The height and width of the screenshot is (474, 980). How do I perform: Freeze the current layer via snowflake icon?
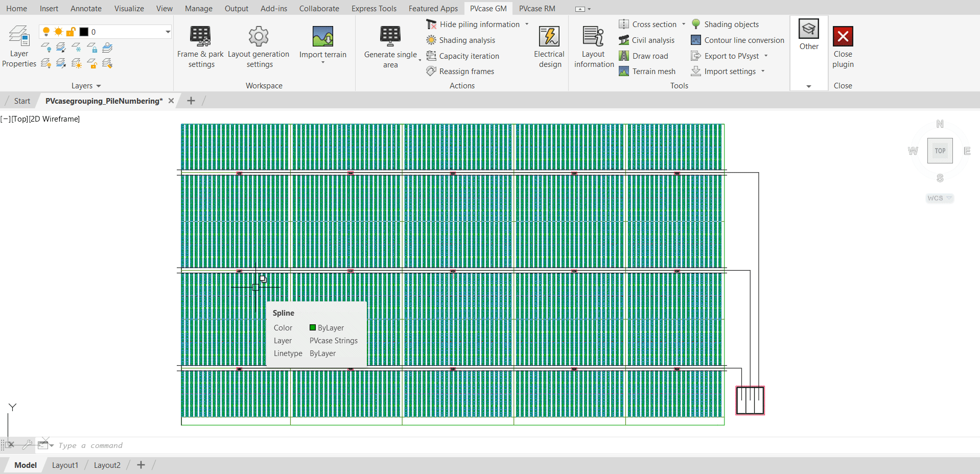pos(77,47)
